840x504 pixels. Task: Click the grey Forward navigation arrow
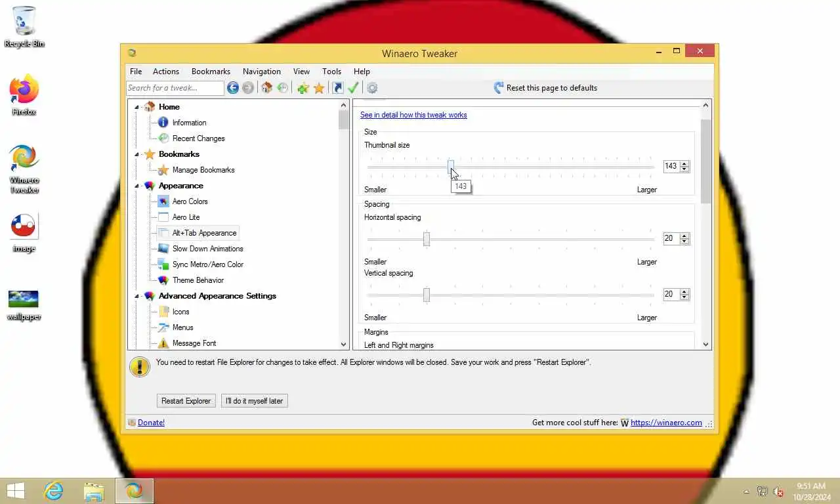247,88
